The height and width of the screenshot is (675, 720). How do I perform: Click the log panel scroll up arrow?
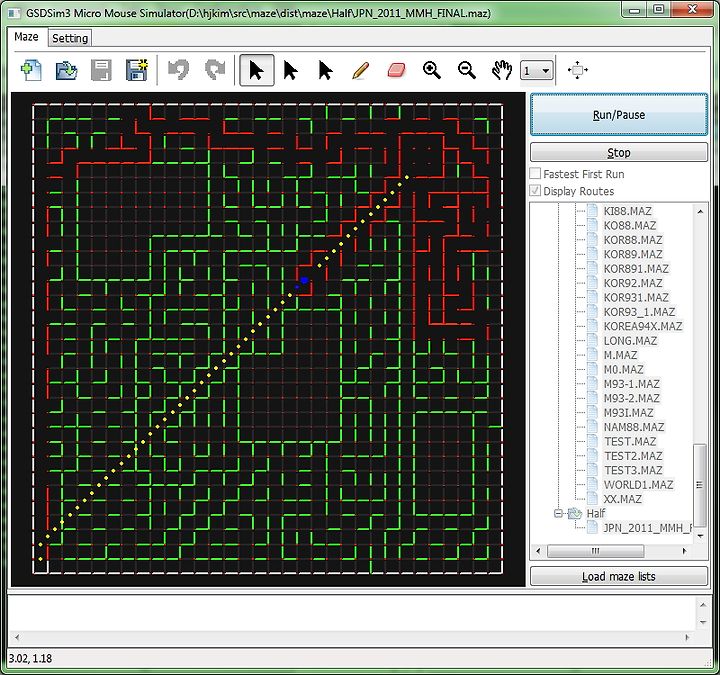703,605
